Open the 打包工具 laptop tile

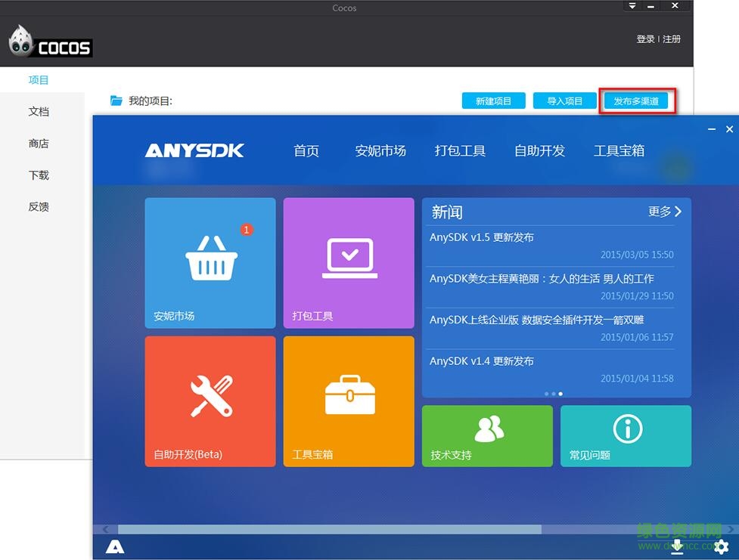click(349, 263)
